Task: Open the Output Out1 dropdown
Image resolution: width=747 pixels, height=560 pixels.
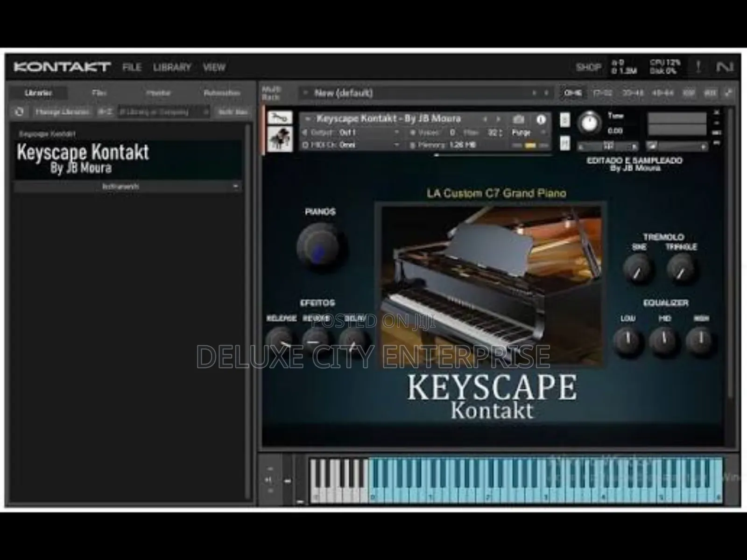Action: click(x=352, y=133)
